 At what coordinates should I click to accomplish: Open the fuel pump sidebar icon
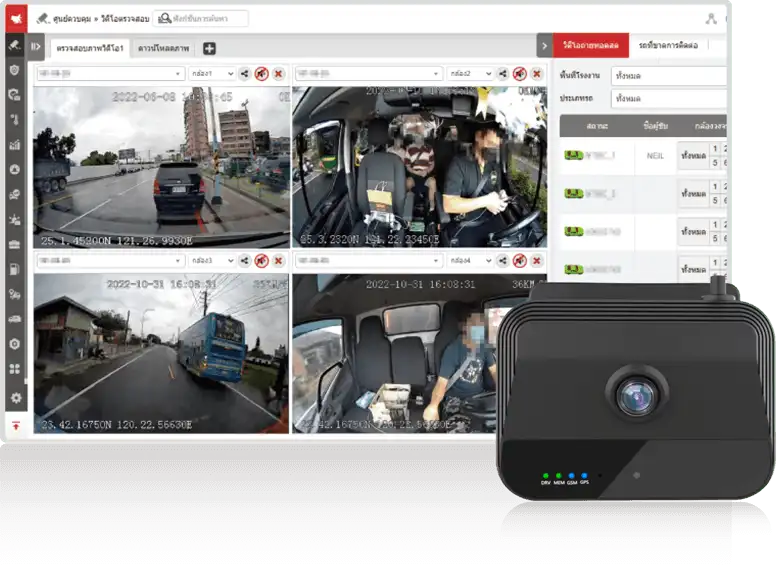(15, 269)
